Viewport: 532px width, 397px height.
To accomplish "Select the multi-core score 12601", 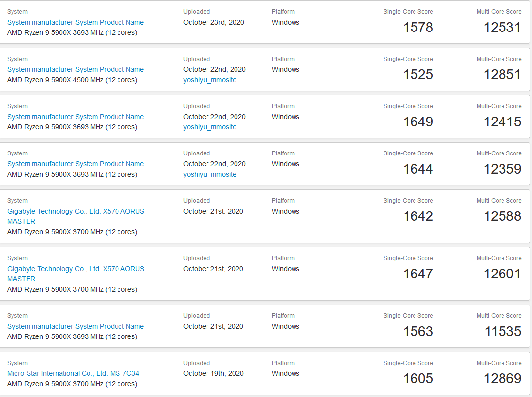I will [502, 274].
